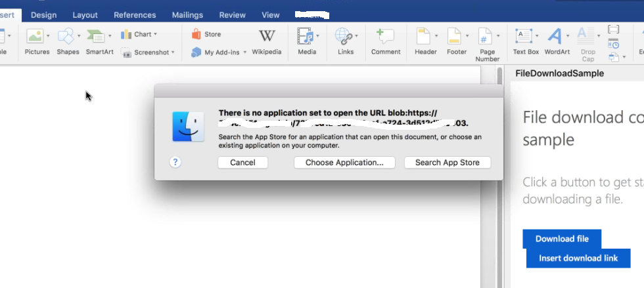The height and width of the screenshot is (288, 644).
Task: Expand the SmartArt dropdown arrow
Action: 110,36
